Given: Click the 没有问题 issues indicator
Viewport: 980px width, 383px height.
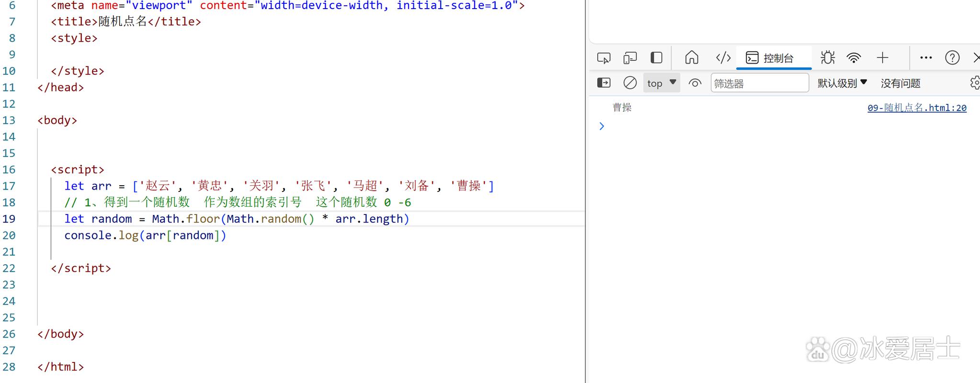Looking at the screenshot, I should 900,83.
